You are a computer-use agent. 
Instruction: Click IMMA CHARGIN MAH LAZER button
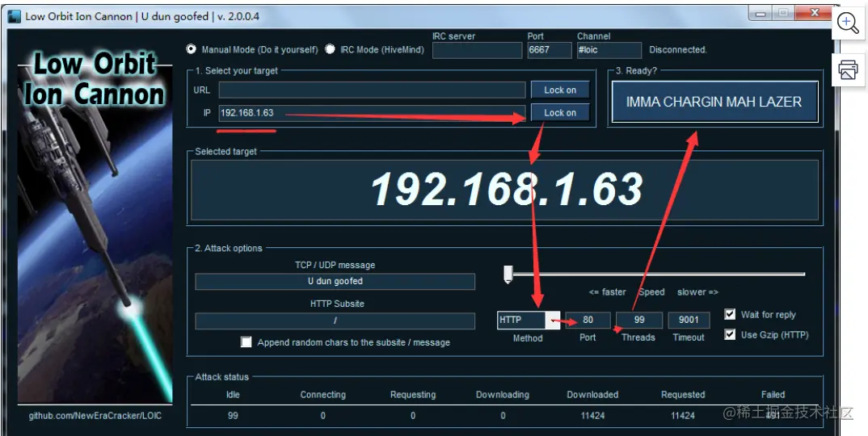714,102
